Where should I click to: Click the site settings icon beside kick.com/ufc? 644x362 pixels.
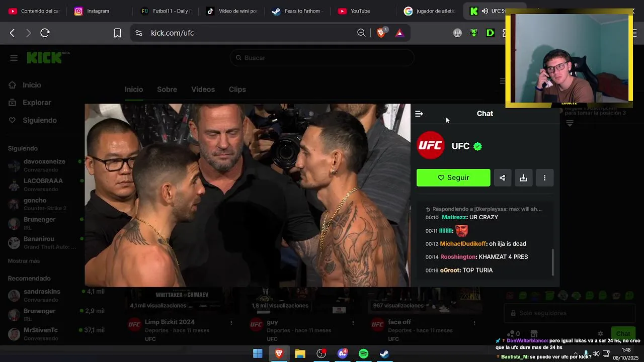pos(139,33)
